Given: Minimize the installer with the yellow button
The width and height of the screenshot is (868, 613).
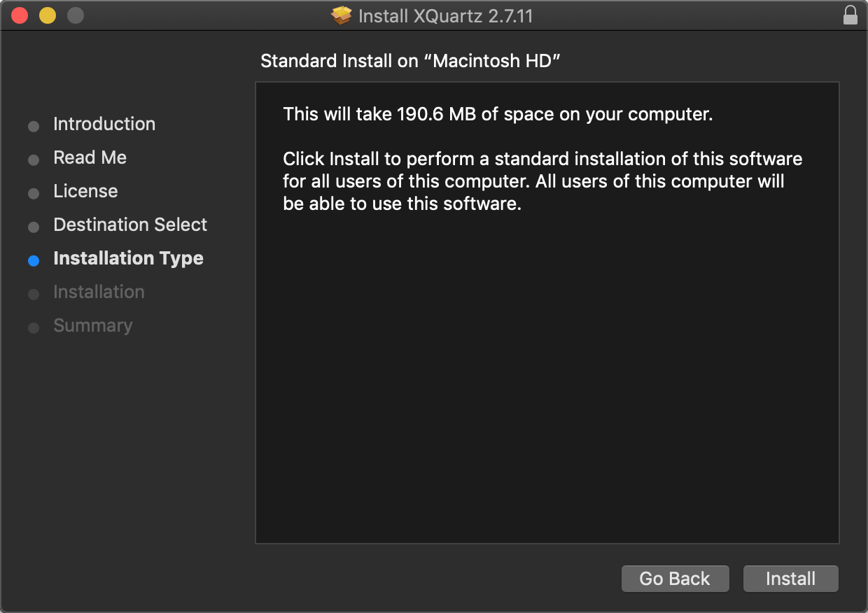Looking at the screenshot, I should click(48, 15).
